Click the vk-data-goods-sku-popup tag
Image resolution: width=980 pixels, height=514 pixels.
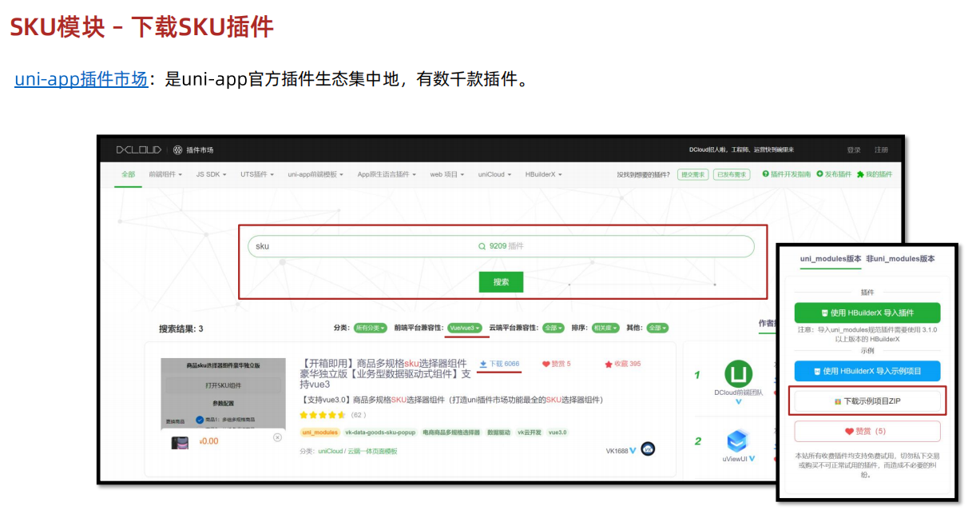380,432
